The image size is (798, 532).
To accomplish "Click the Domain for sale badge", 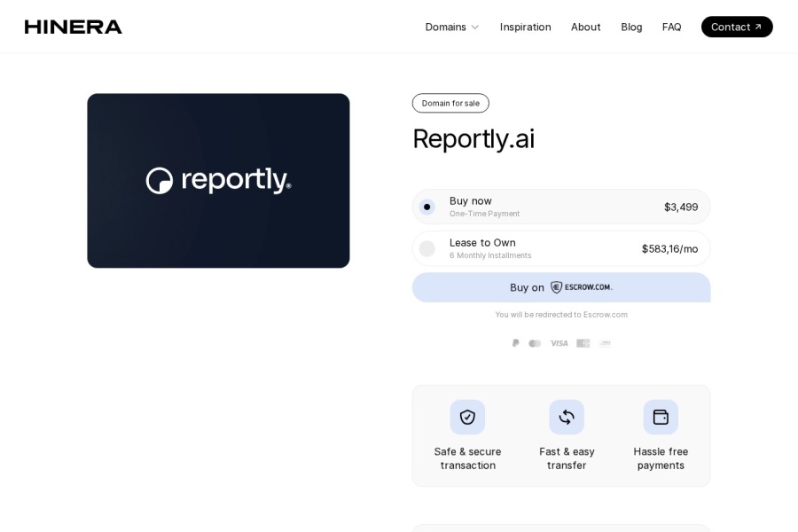I will click(450, 104).
